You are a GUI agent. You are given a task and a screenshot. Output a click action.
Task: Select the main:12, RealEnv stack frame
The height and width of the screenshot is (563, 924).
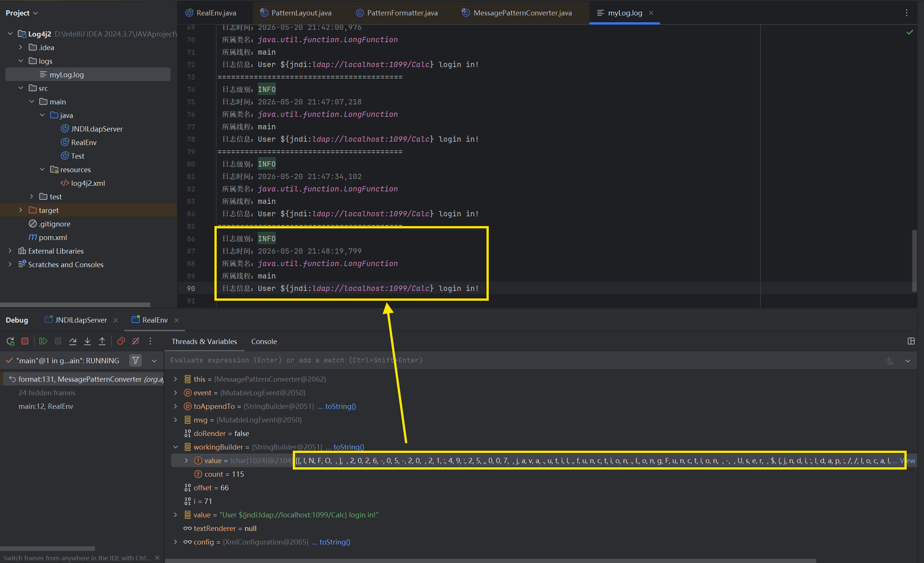(x=46, y=406)
